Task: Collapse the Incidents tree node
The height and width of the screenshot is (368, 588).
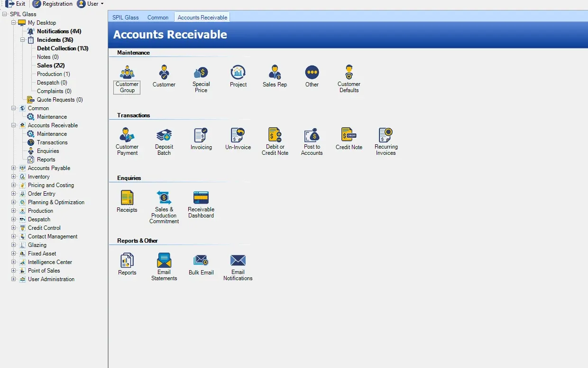Action: (22, 40)
